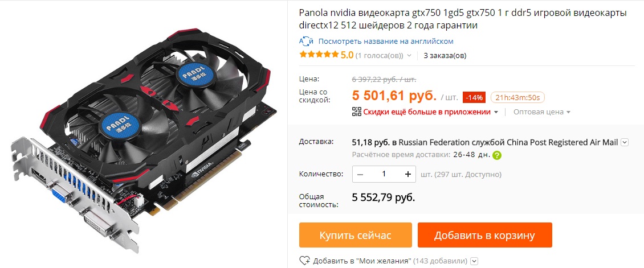Open the app discounts dropdown arrow

pos(496,112)
